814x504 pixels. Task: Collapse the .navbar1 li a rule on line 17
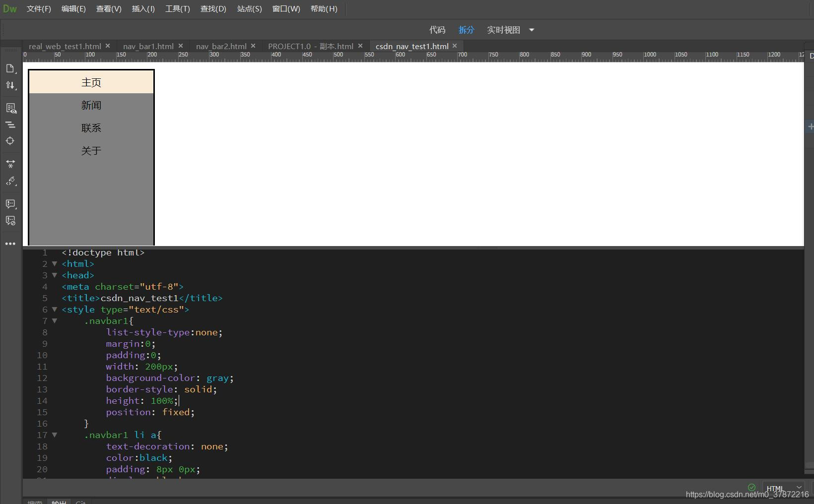pos(55,435)
